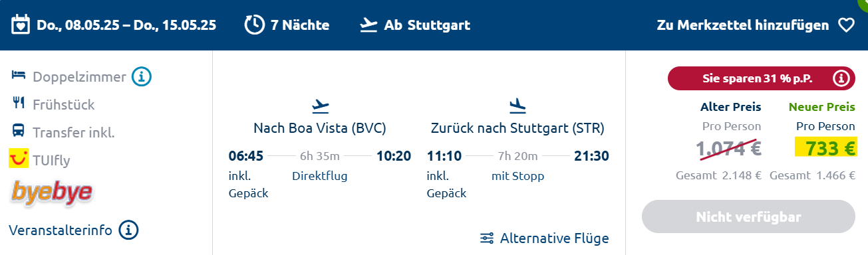Click the departure plane icon beside Ab Stuttgart
Image resolution: width=868 pixels, height=255 pixels.
click(368, 25)
